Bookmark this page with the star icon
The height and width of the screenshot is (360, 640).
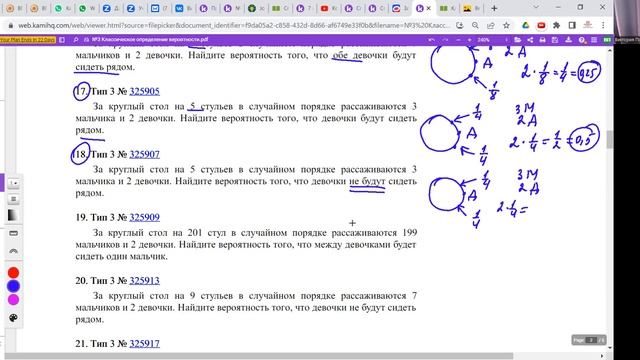[506, 25]
